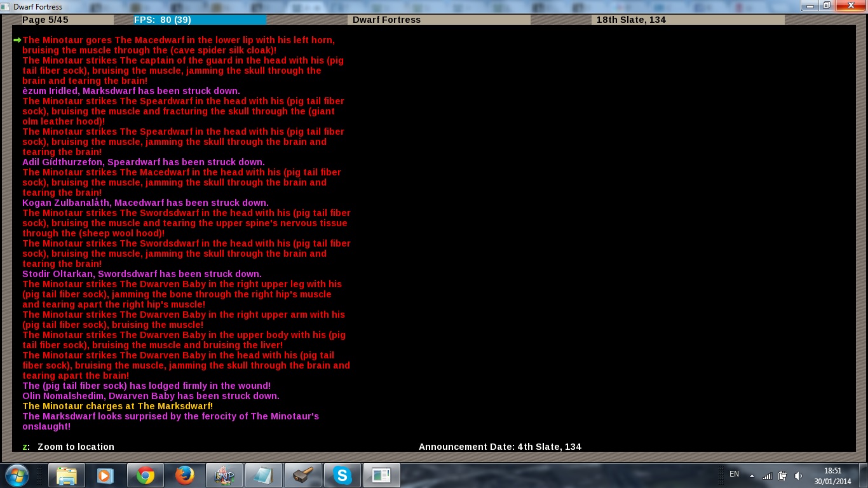Select 'Adil Gídthurzefon, Speardwarf has been struck down'
Screen dimensions: 868x488
tap(144, 162)
